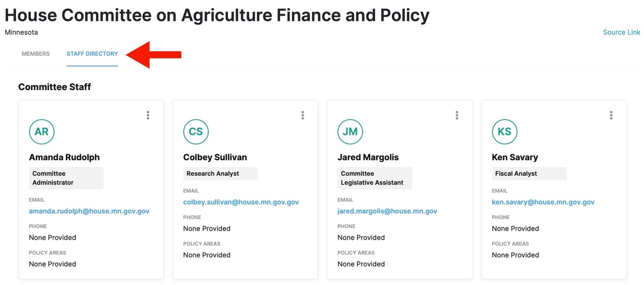Click Colbey Sullivan's email address link
Screen dimensions: 644x285
(241, 202)
